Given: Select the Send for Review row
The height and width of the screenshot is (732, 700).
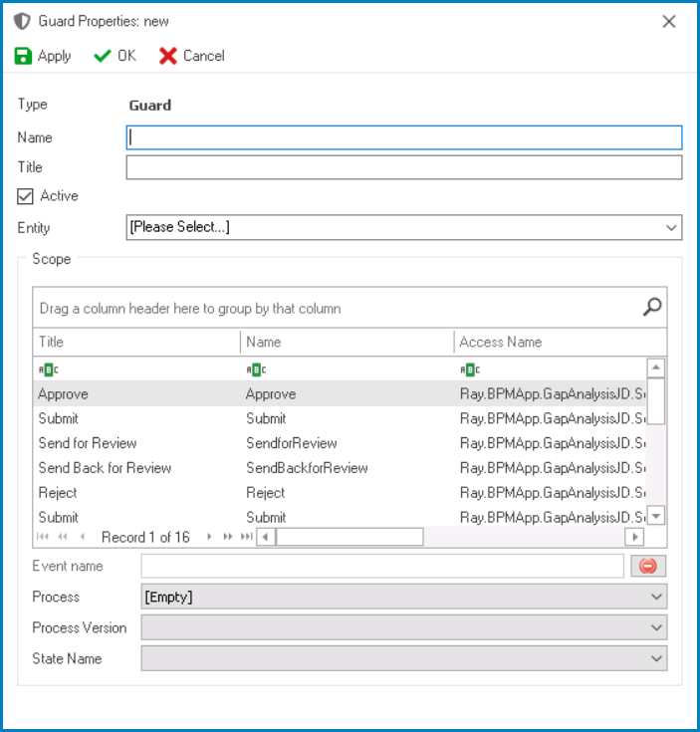Looking at the screenshot, I should (x=88, y=443).
